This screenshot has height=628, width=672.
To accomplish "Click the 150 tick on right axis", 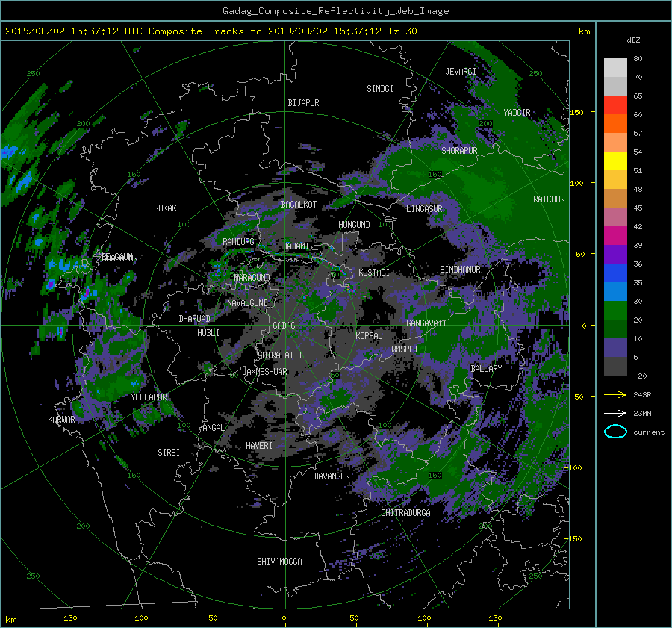I will coord(576,112).
